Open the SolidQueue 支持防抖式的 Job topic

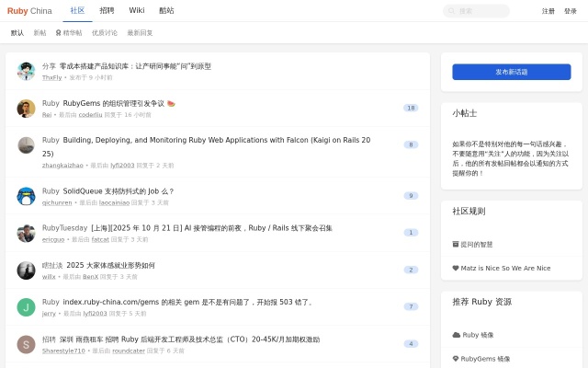(x=118, y=191)
